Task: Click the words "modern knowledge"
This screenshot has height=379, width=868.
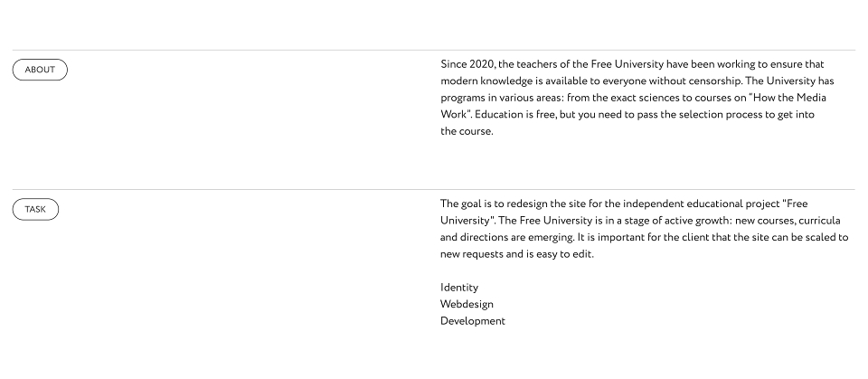Action: [486, 81]
